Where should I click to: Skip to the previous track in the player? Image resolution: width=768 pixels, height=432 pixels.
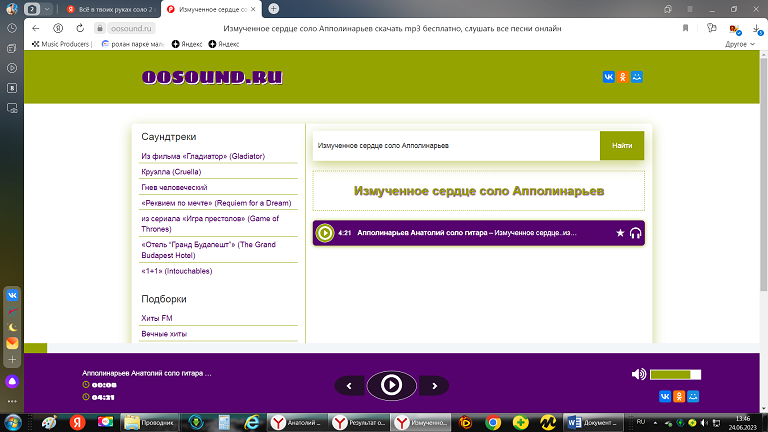[x=349, y=386]
